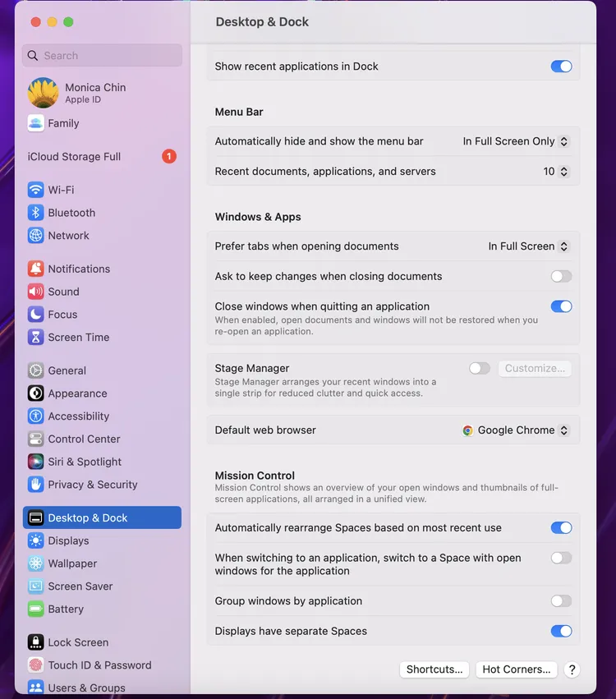Image resolution: width=616 pixels, height=699 pixels.
Task: Turn on Group windows by application
Action: (x=561, y=601)
